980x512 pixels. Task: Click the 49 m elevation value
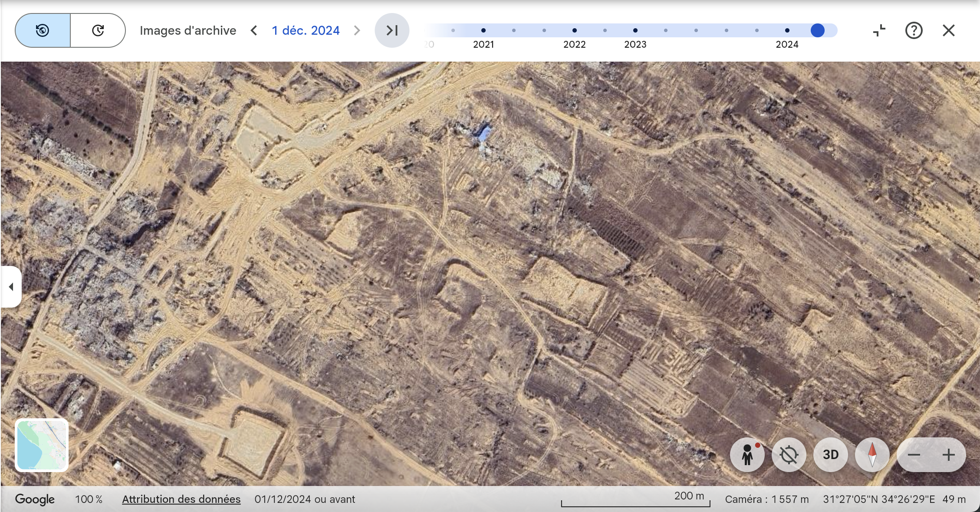[954, 499]
